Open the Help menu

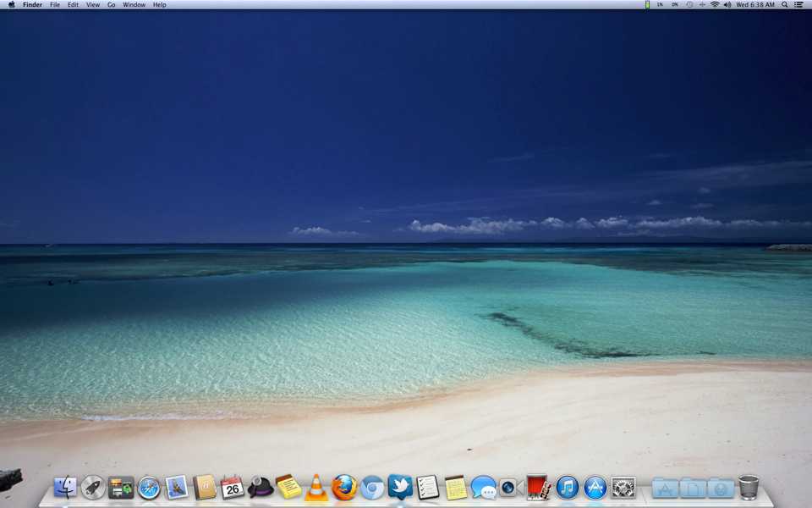pyautogui.click(x=160, y=5)
